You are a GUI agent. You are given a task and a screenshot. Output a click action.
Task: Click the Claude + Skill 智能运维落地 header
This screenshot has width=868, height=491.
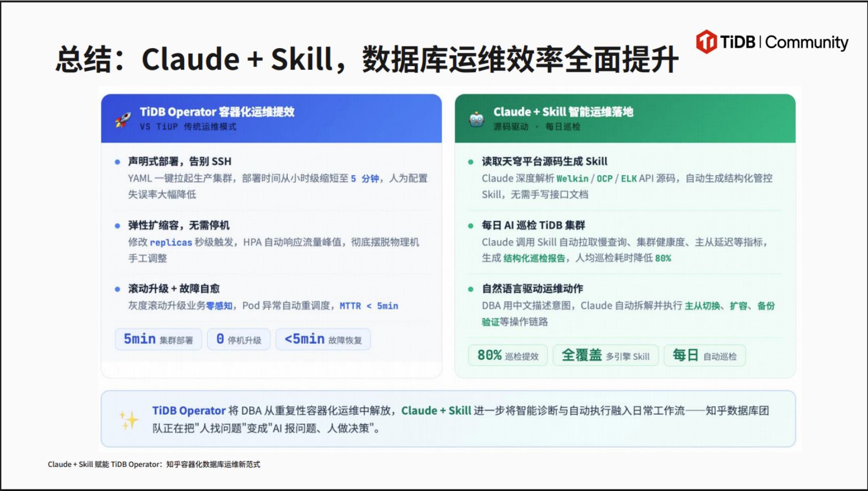[x=625, y=118]
